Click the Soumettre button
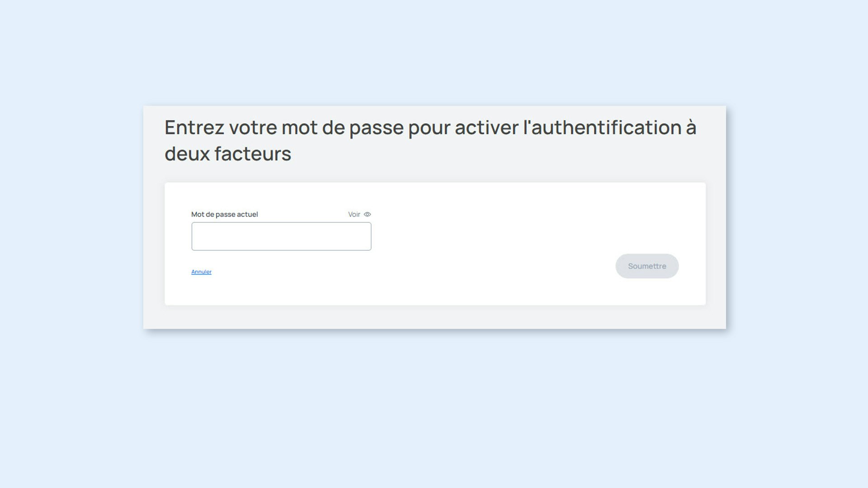The width and height of the screenshot is (868, 488). coord(647,266)
